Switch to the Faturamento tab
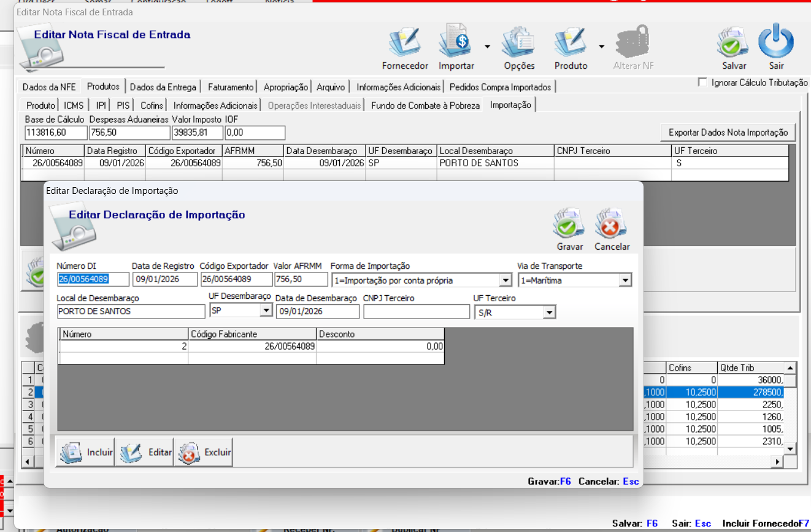Screen dimensions: 811x532 click(x=230, y=87)
